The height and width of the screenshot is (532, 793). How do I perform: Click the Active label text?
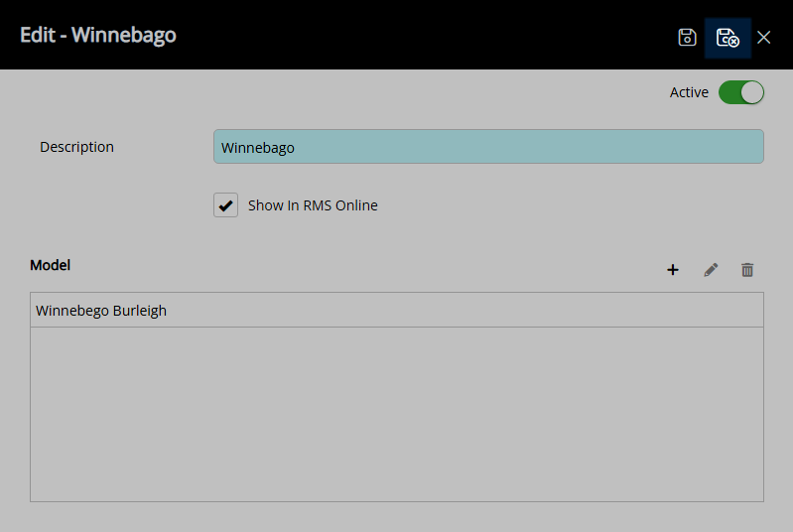click(x=689, y=92)
